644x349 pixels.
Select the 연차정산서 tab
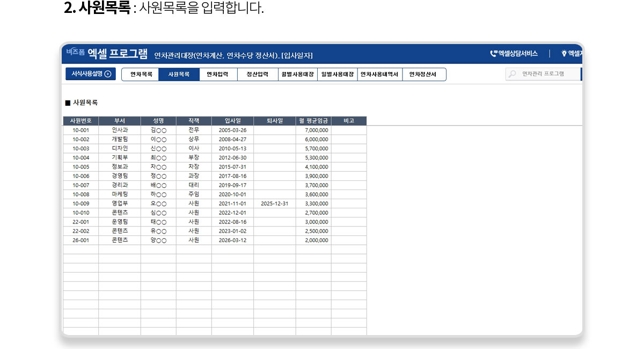point(423,75)
